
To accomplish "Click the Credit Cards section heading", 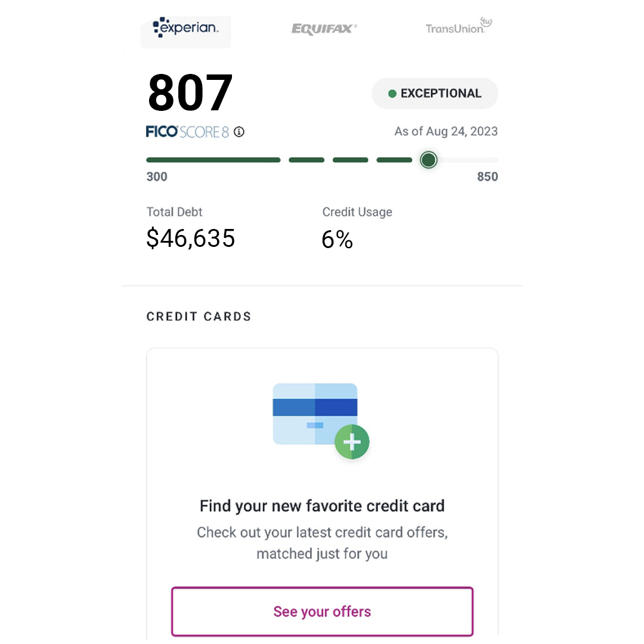I will coord(199,317).
